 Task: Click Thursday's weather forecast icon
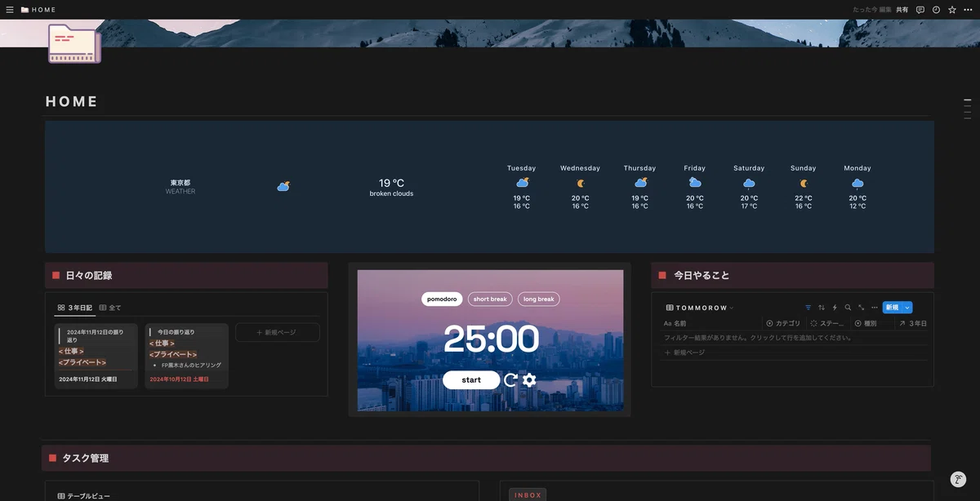(640, 183)
